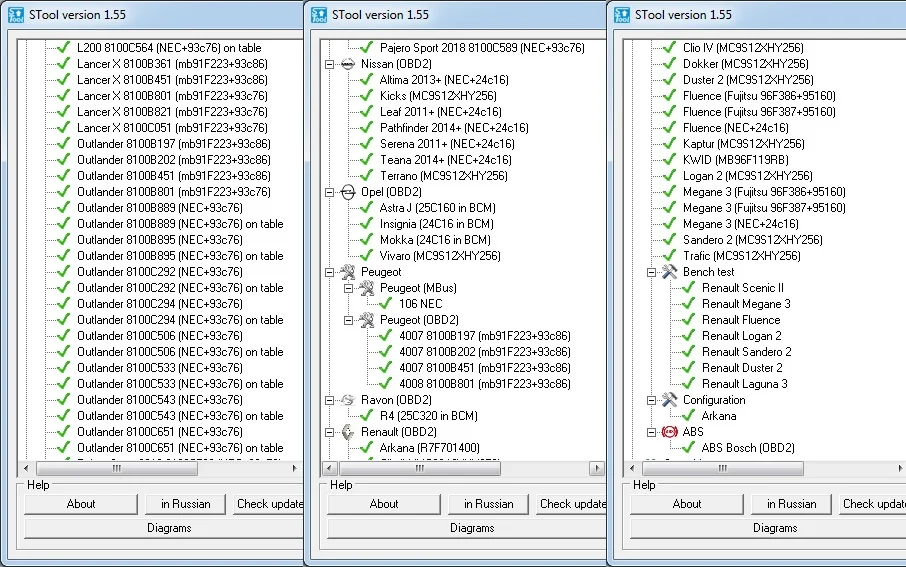Click the STool app icon in right window
Image resolution: width=906 pixels, height=567 pixels.
[622, 14]
